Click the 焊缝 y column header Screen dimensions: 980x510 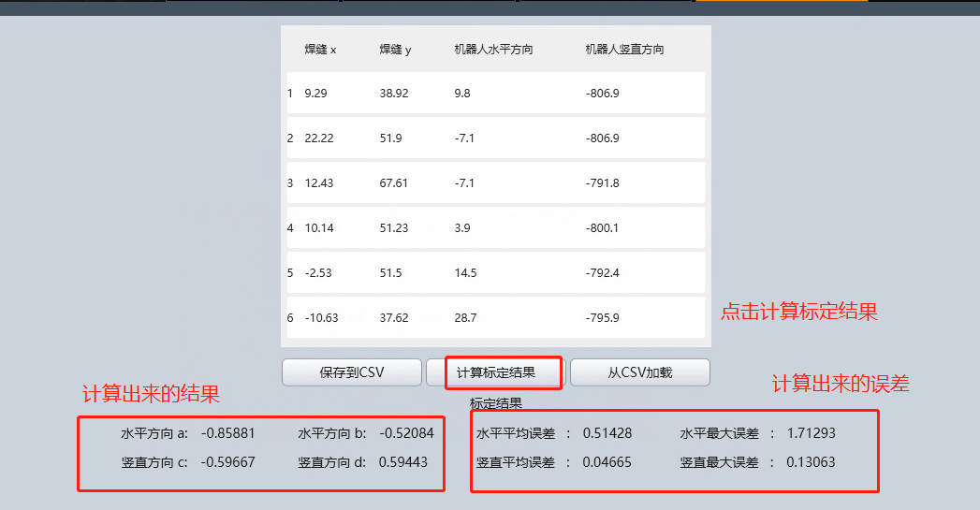pos(395,50)
